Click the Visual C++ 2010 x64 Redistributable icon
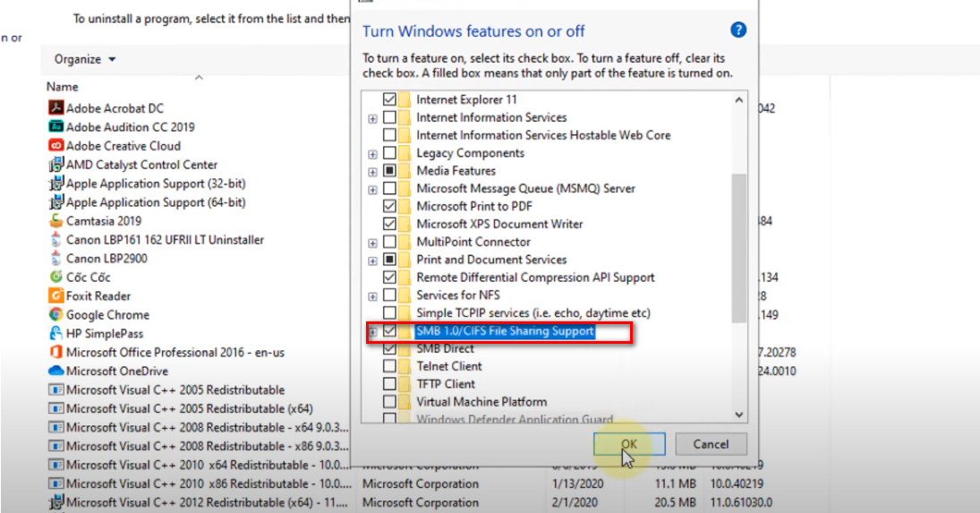This screenshot has width=980, height=513. 56,465
